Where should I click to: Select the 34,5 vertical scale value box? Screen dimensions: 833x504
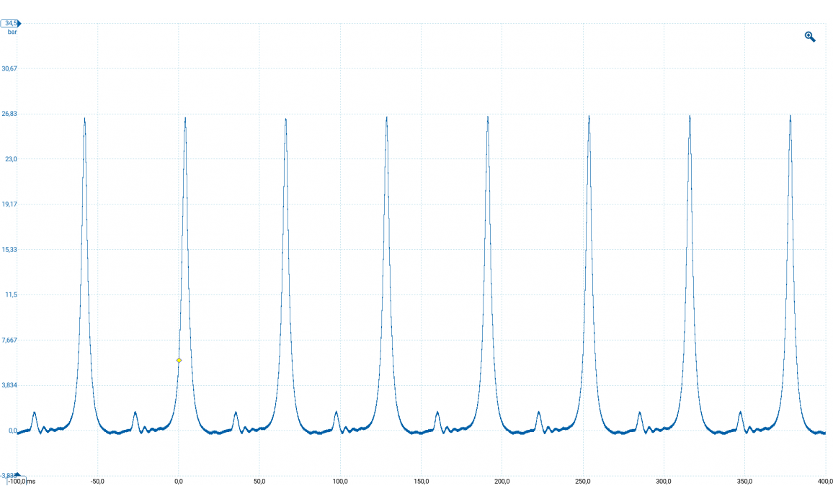coord(9,24)
